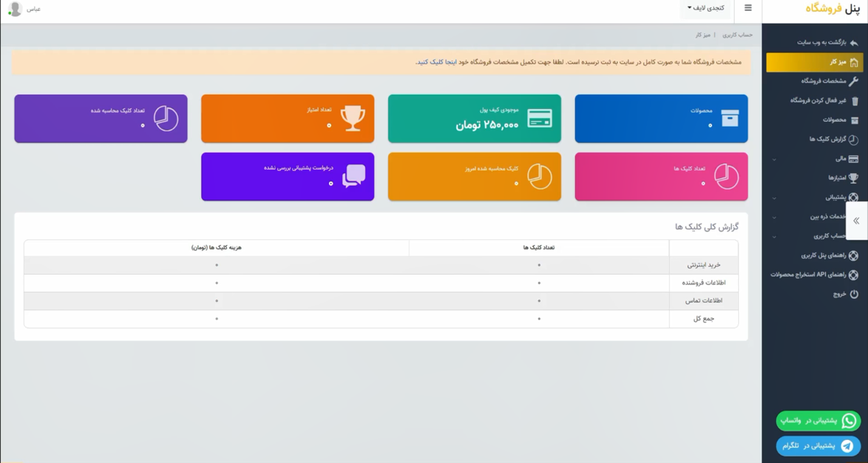
Task: Click the back arrow icon بازگشت به وب سایت
Action: (x=854, y=43)
